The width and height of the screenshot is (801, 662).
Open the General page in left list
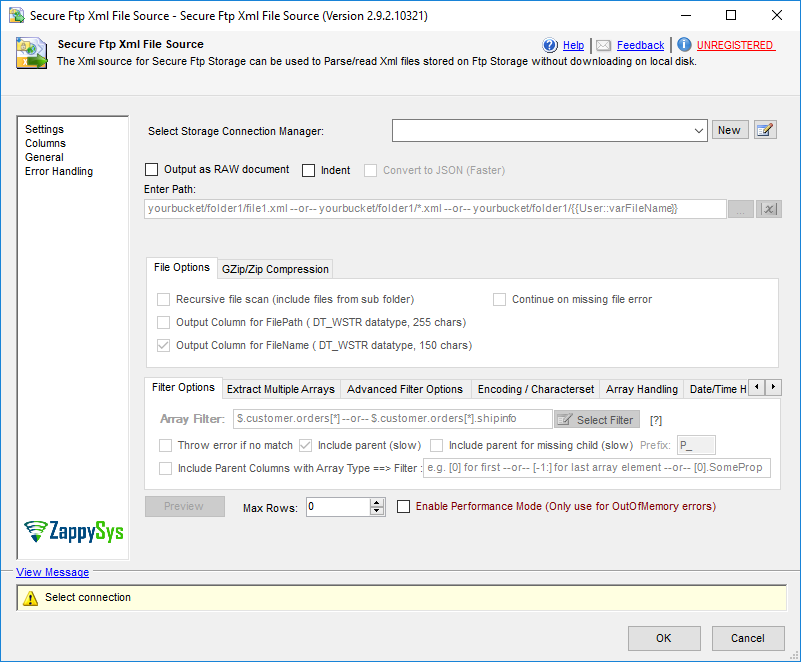pos(44,157)
